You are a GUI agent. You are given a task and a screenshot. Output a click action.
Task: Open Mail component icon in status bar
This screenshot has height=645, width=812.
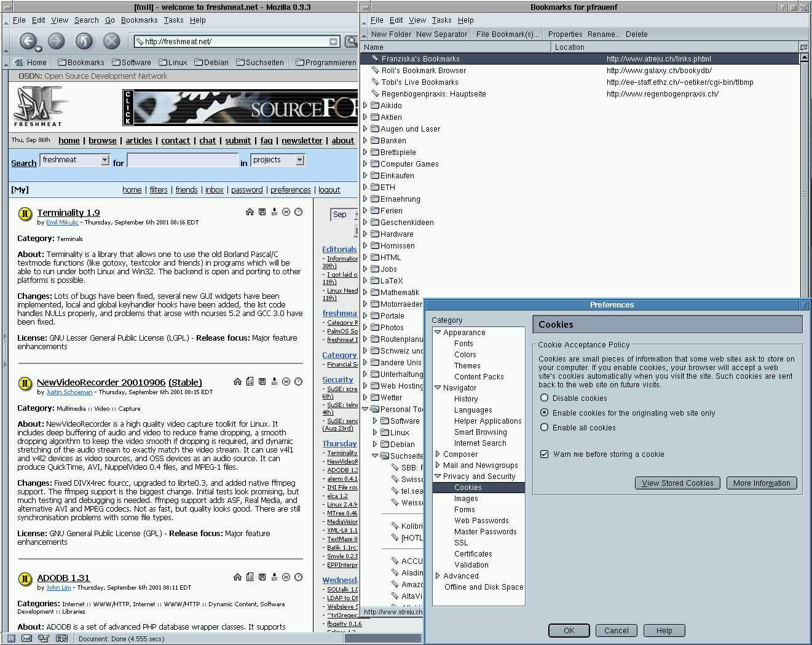(26, 638)
